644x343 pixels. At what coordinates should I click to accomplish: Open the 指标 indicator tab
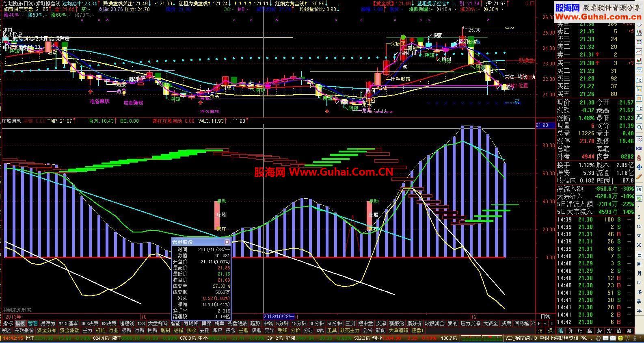[x=8, y=323]
